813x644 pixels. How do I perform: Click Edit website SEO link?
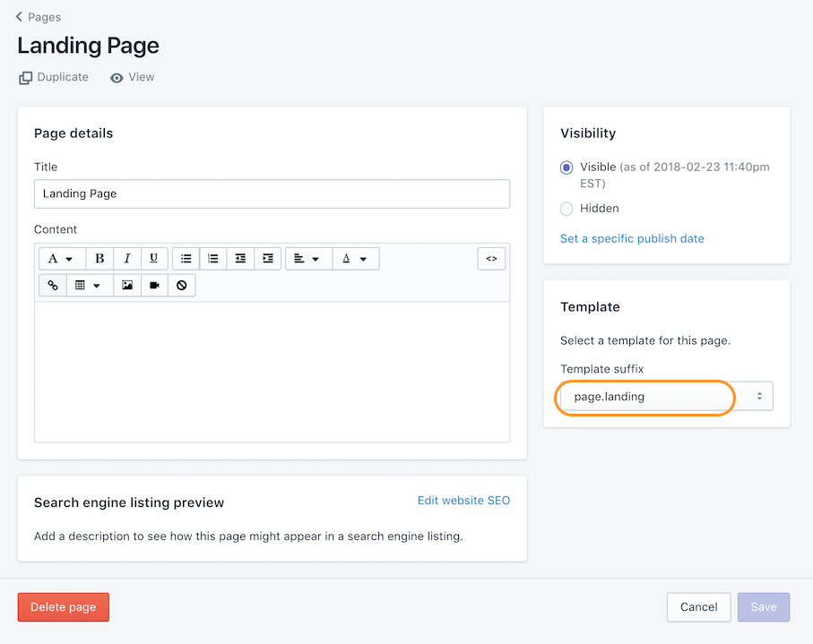click(463, 501)
